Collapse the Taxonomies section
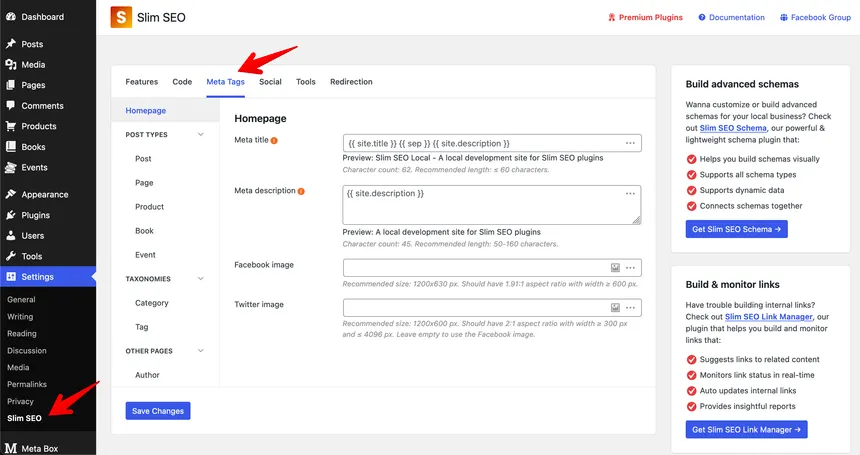Viewport: 860px width, 455px height. click(x=201, y=279)
